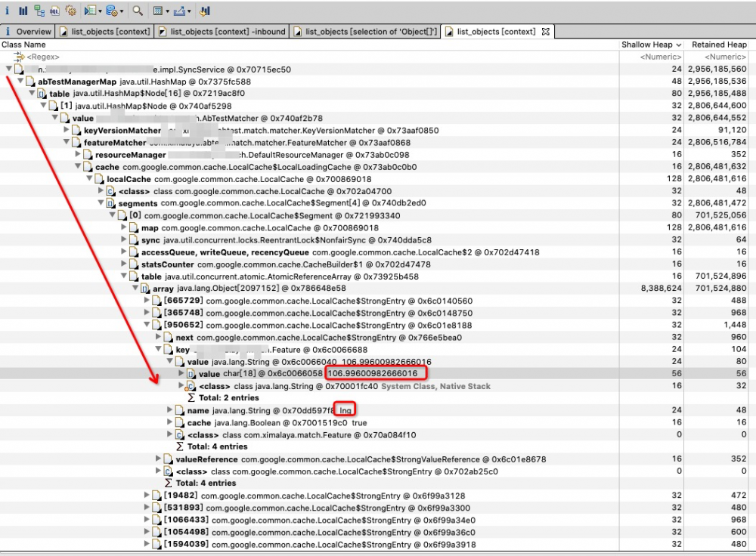Screen dimensions: 756x556
Task: Switch to the first list_objects [context] tab
Action: point(104,31)
